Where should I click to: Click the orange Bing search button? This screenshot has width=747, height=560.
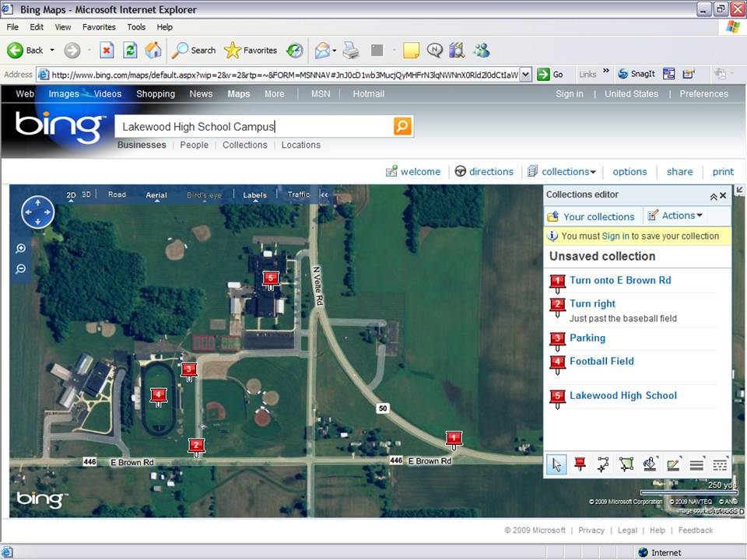pyautogui.click(x=402, y=126)
